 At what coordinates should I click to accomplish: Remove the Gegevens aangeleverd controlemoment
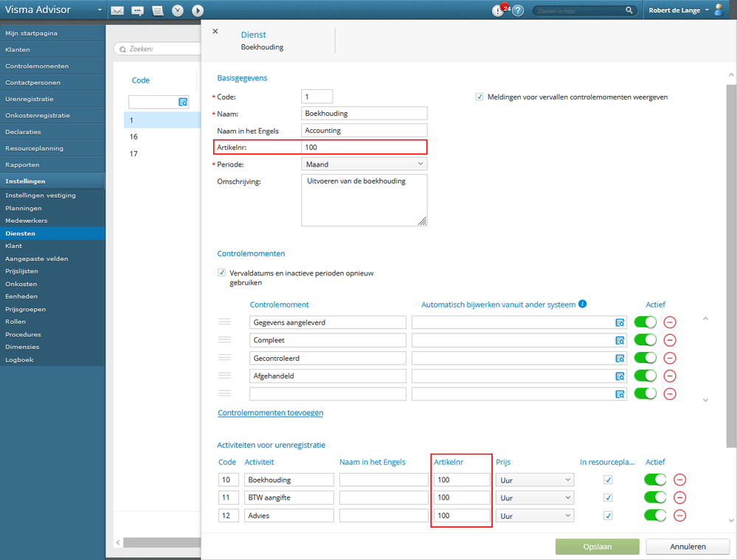670,322
